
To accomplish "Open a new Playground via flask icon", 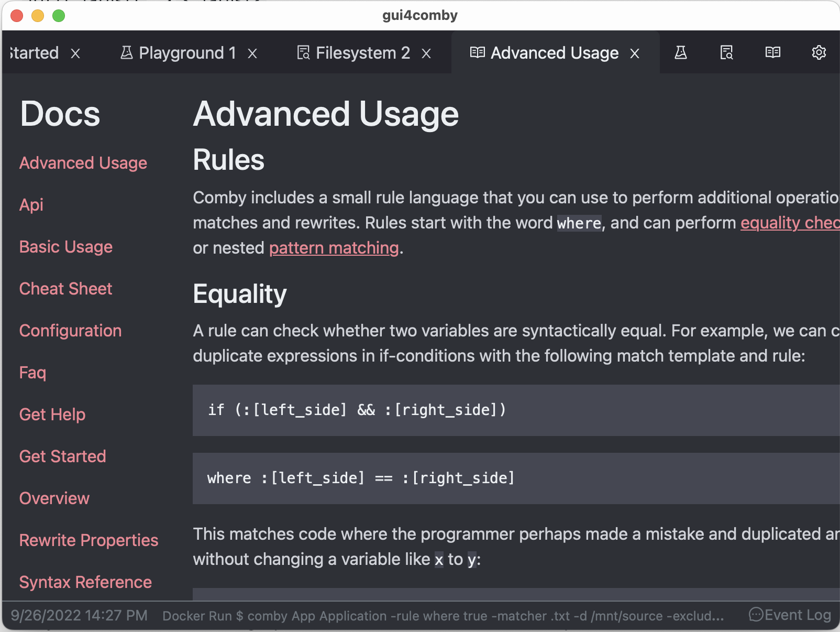I will click(x=680, y=52).
